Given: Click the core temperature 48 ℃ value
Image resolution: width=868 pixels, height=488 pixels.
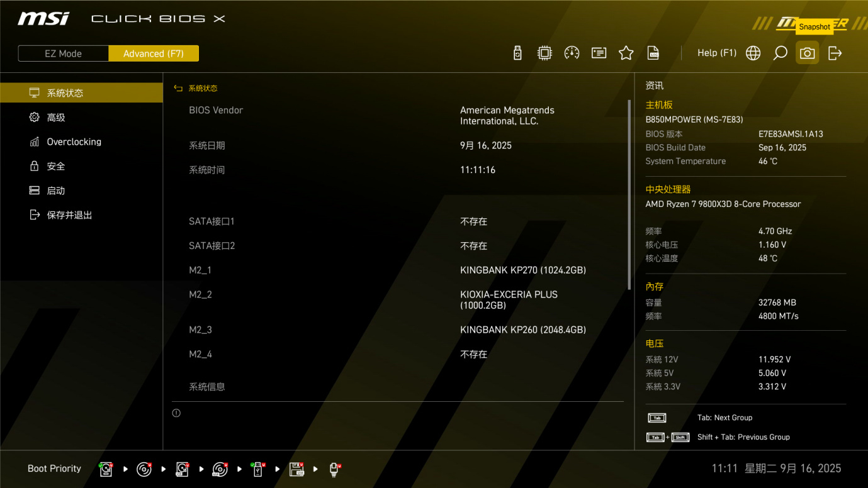Looking at the screenshot, I should tap(768, 258).
